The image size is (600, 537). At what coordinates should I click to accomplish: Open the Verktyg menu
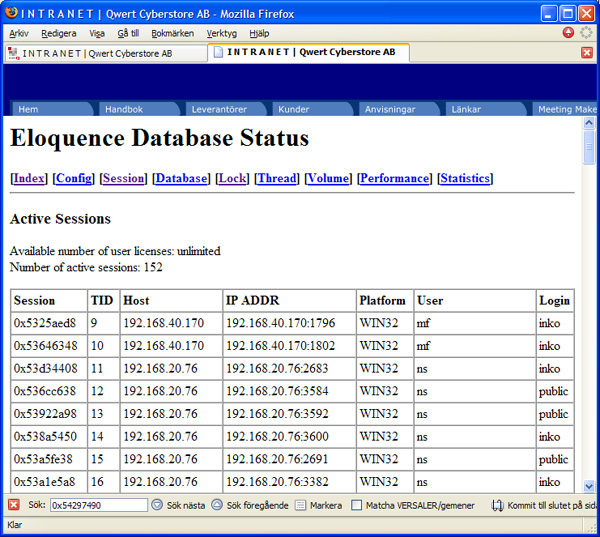[222, 33]
